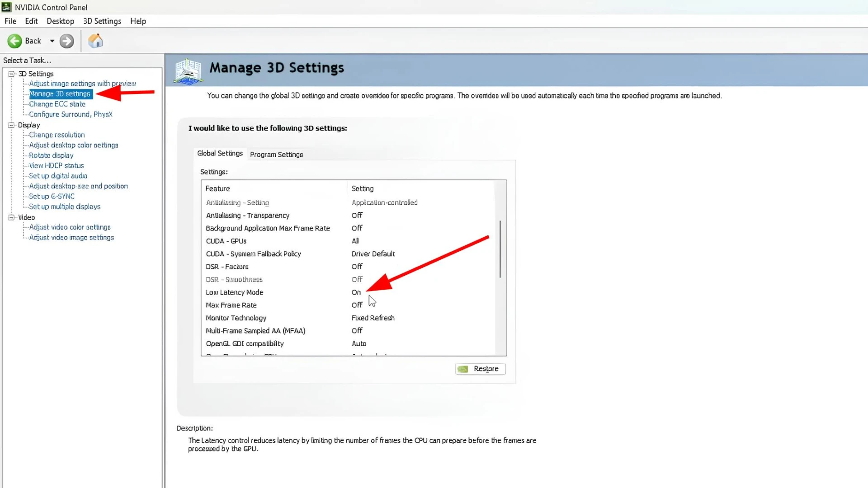Click the OpenGL GDI 'Auto' value
868x488 pixels.
[x=359, y=344]
